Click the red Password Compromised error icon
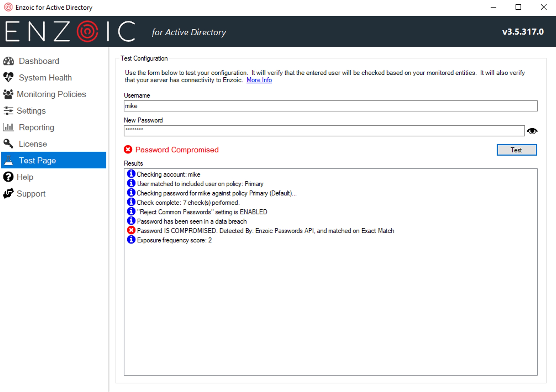This screenshot has height=392, width=556. 128,150
